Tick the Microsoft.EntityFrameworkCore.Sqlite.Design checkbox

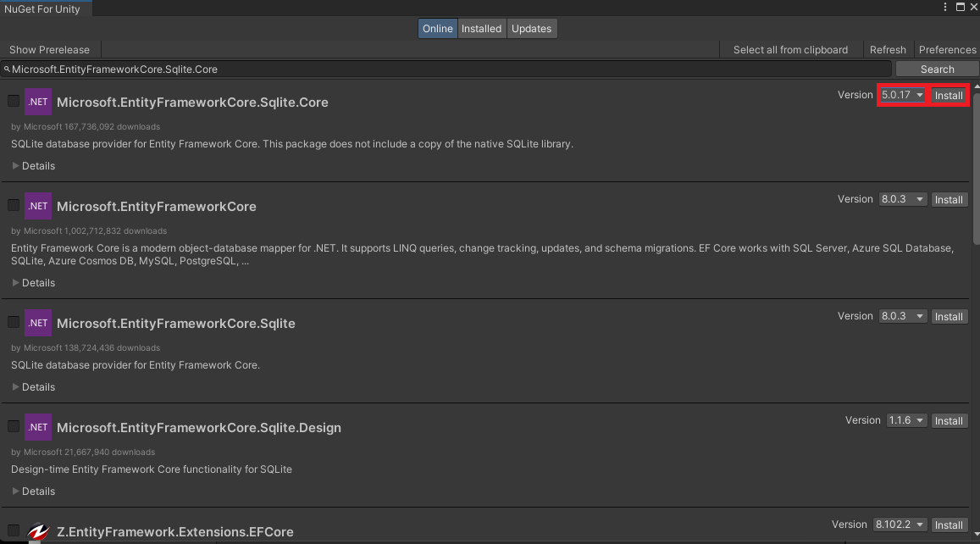pyautogui.click(x=13, y=426)
